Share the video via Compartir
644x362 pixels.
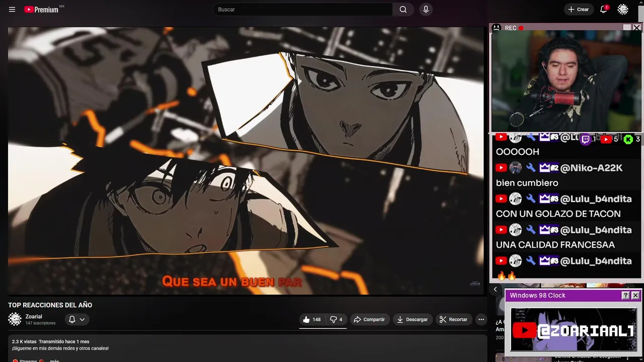[x=369, y=319]
